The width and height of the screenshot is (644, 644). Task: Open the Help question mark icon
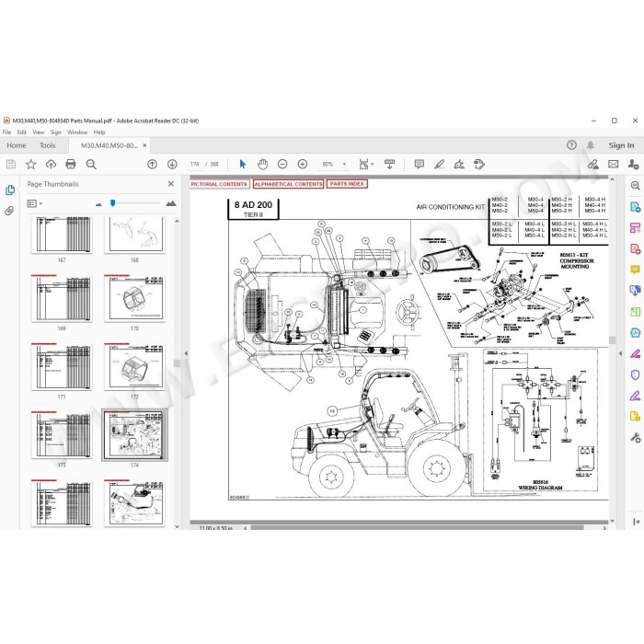571,145
